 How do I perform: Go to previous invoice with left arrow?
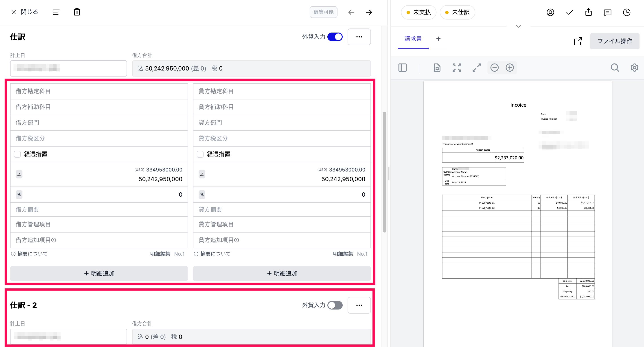pyautogui.click(x=351, y=12)
